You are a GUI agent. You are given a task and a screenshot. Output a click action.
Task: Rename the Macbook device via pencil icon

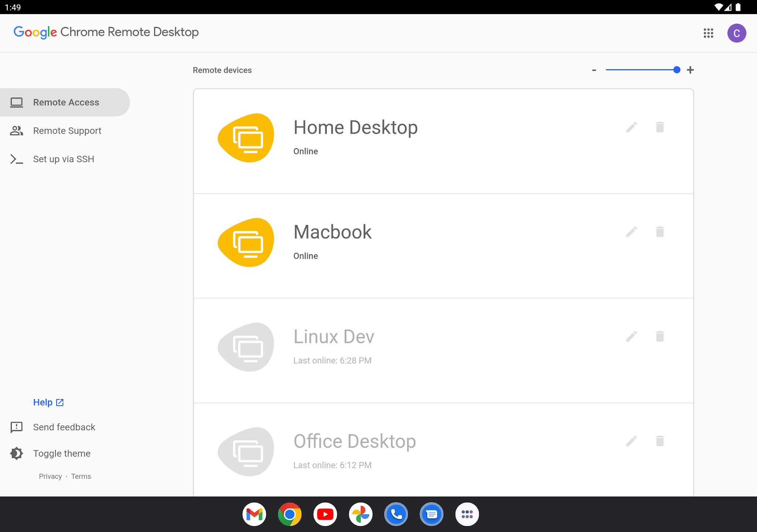[631, 232]
